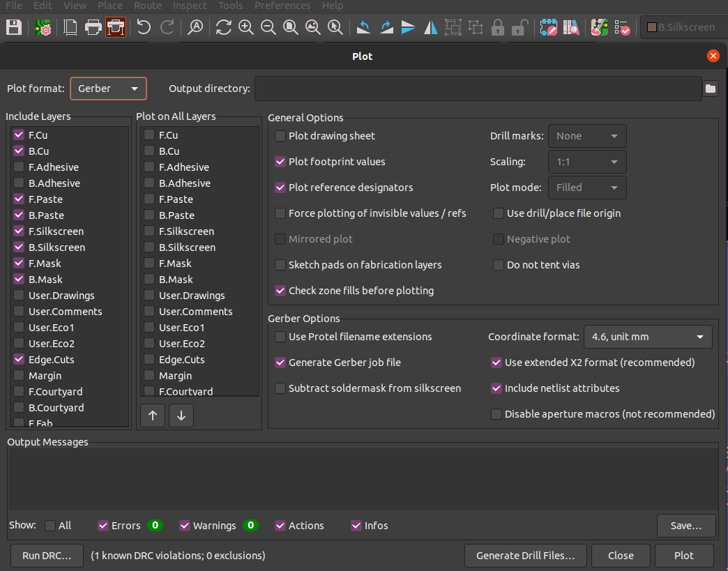This screenshot has width=728, height=571.
Task: Click the highlighted Plot toolbar icon
Action: (x=116, y=27)
